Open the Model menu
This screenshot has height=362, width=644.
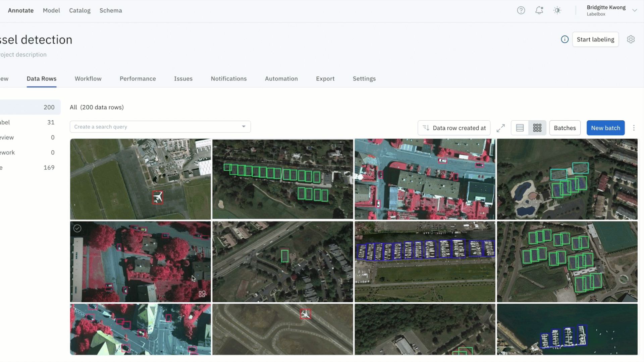click(51, 10)
